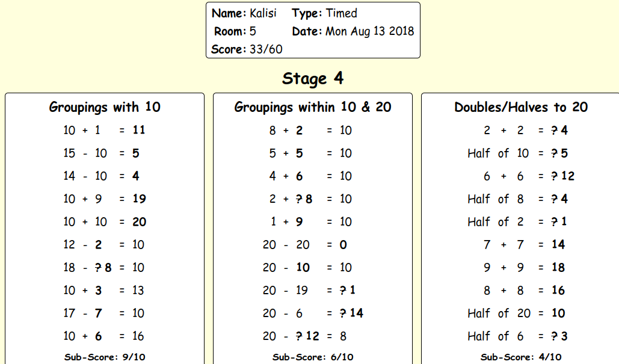Click the answer 20 for 10 + 10
The width and height of the screenshot is (619, 364).
click(139, 222)
